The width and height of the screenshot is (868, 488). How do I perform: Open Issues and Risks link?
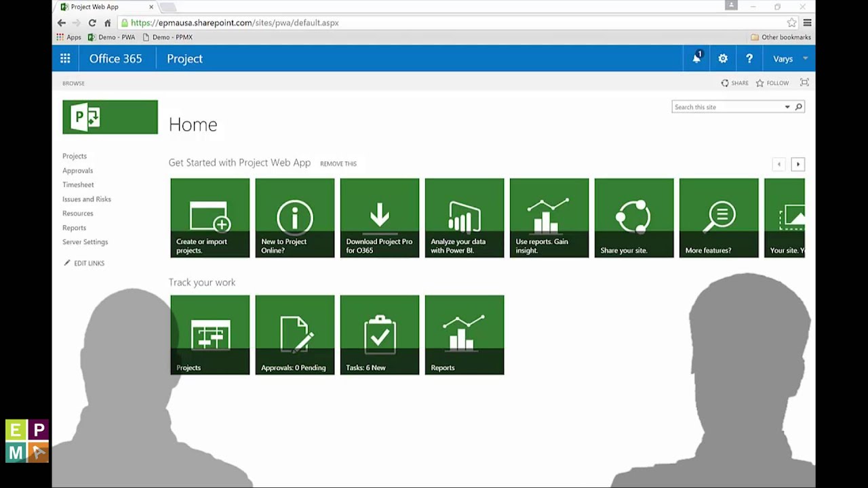click(x=87, y=199)
